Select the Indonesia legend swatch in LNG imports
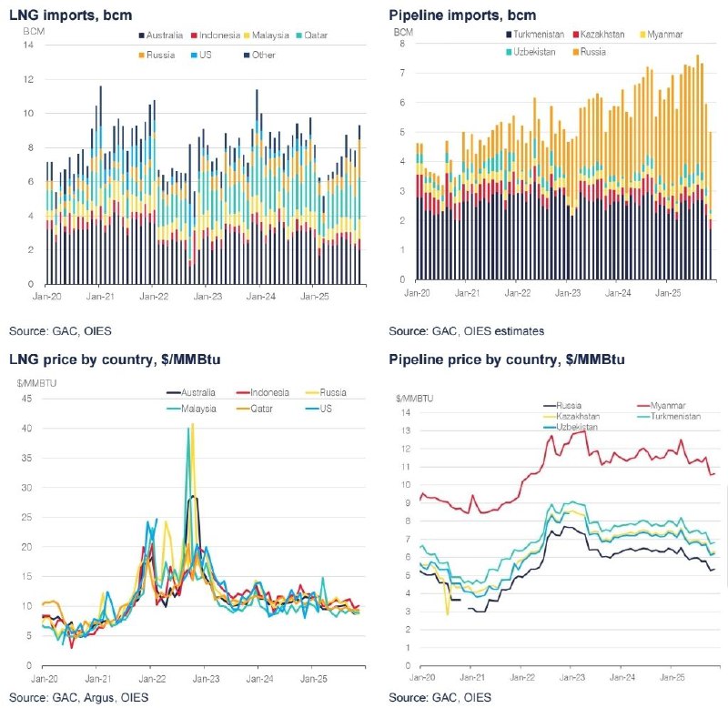 point(193,35)
